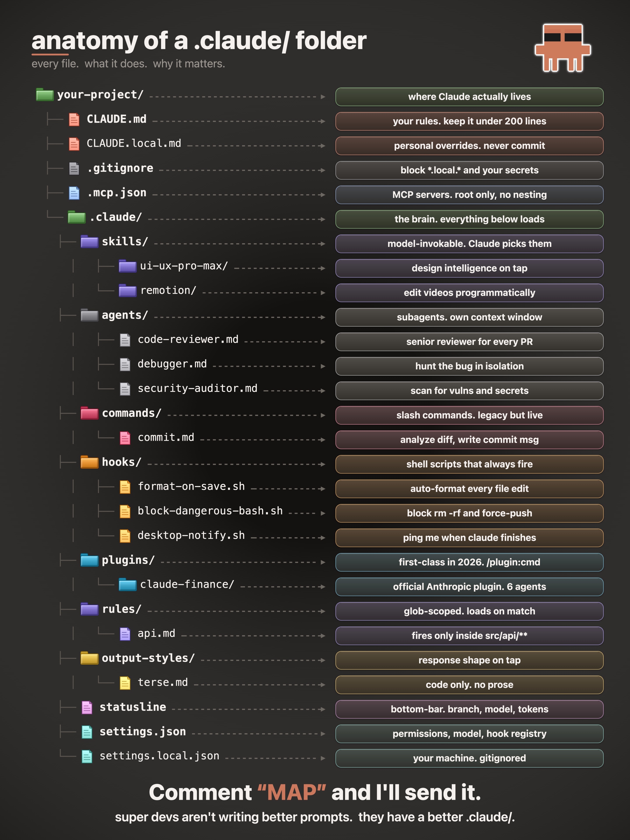Select 'glob-scoped. loads on match' label
This screenshot has height=840, width=630.
coord(469,611)
